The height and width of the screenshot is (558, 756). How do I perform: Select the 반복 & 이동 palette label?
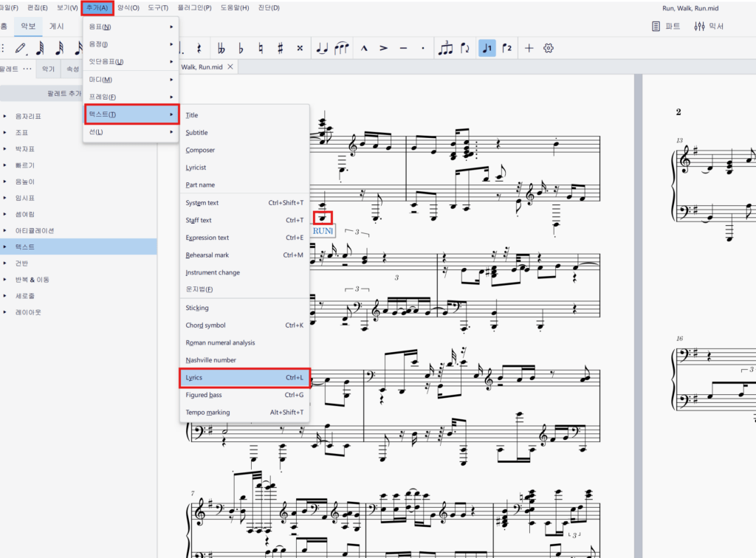pyautogui.click(x=32, y=280)
